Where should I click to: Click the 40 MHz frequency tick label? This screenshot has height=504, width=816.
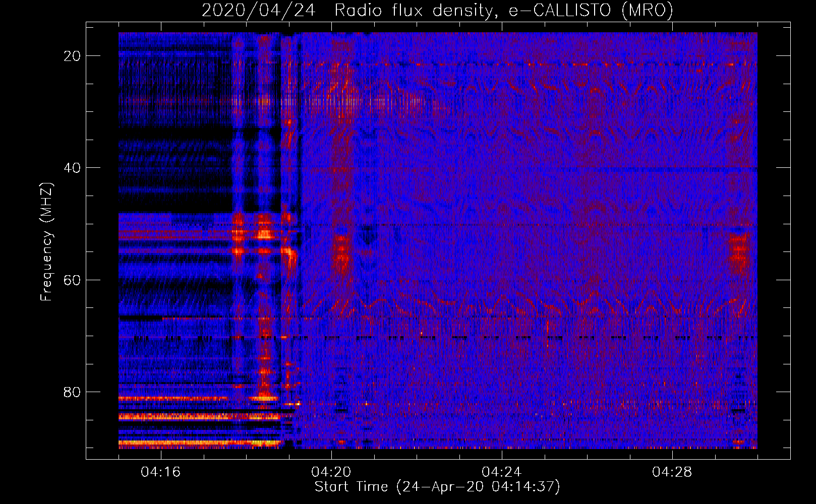(72, 168)
